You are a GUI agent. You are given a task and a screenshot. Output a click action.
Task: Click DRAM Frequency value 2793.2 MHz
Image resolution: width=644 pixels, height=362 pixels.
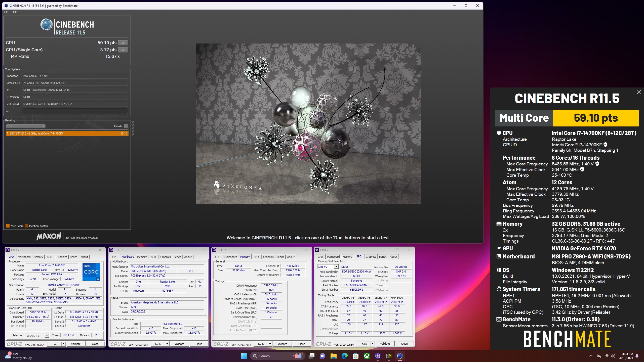click(x=271, y=286)
